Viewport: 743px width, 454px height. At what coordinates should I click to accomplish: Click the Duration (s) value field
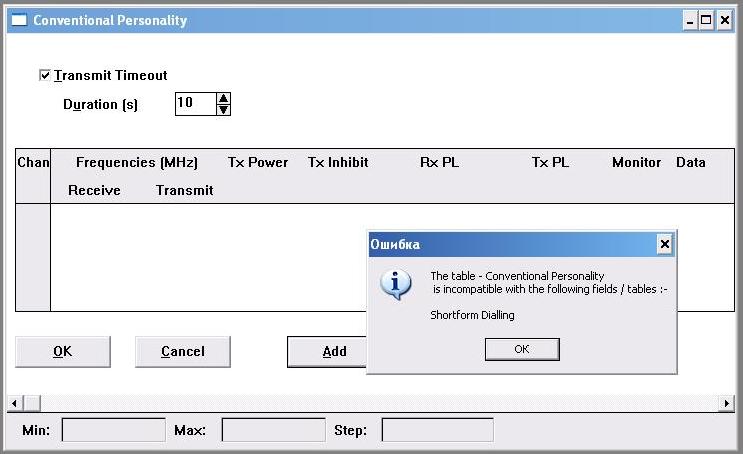(x=195, y=103)
